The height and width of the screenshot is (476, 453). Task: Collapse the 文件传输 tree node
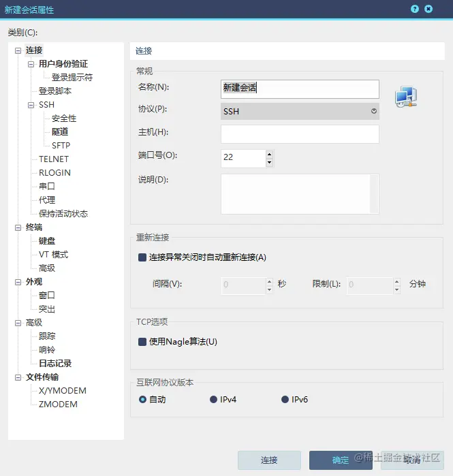18,377
